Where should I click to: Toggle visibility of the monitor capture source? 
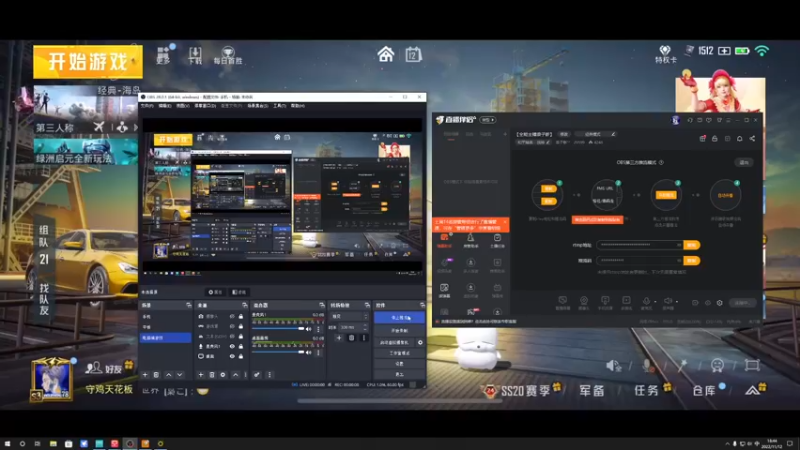click(232, 356)
